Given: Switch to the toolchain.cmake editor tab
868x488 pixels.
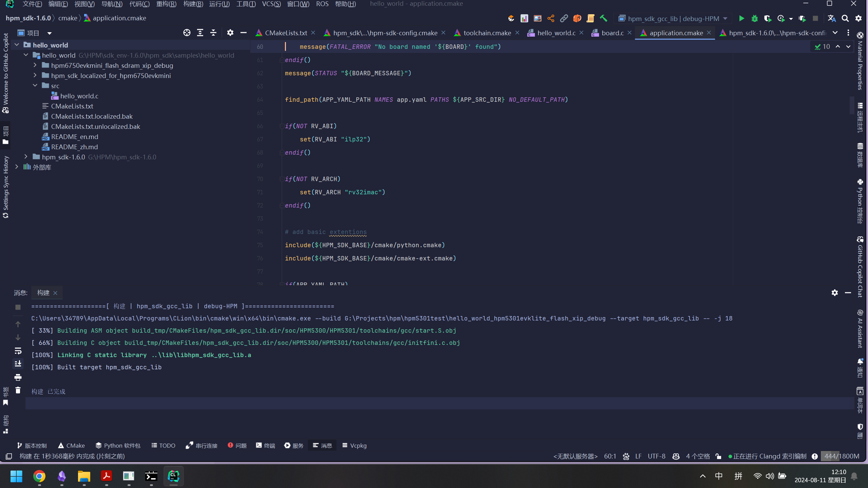Looking at the screenshot, I should (x=487, y=33).
